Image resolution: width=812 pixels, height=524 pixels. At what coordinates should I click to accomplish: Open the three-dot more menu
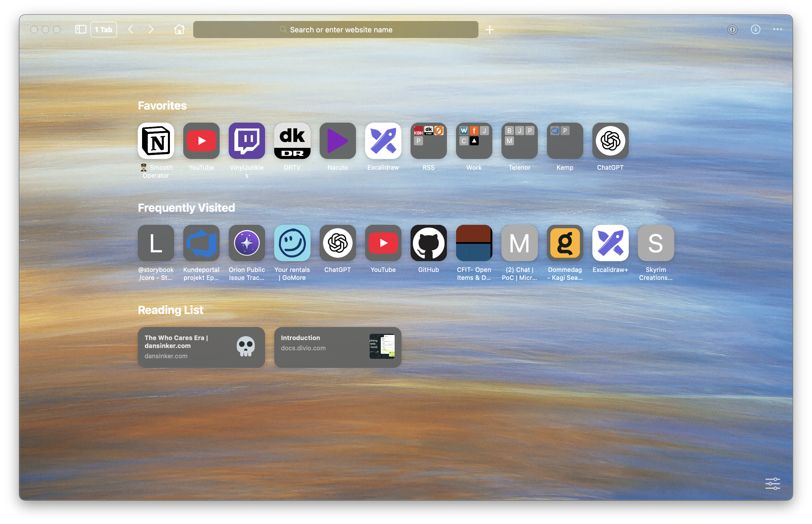(777, 30)
